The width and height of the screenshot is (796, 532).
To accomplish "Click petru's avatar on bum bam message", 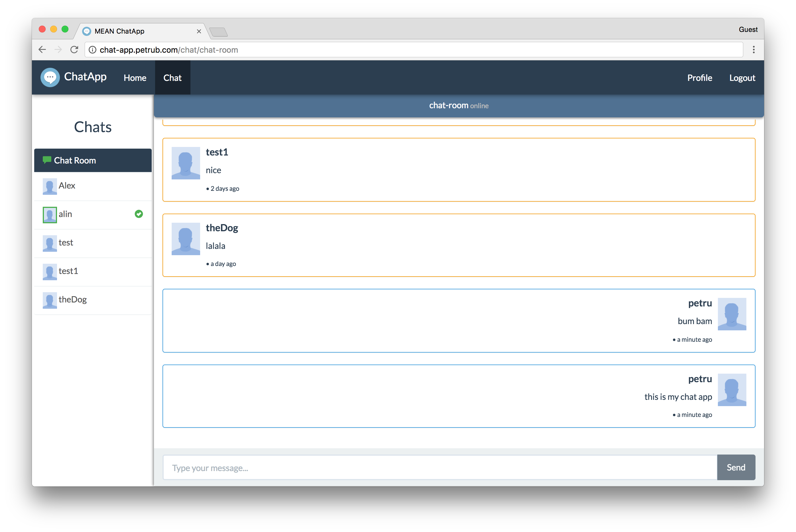I will coord(732,314).
